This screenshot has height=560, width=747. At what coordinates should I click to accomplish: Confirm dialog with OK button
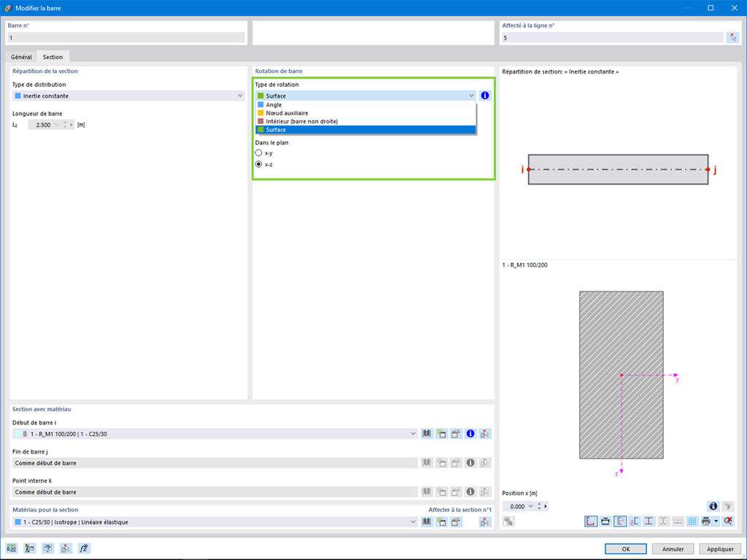pos(625,548)
